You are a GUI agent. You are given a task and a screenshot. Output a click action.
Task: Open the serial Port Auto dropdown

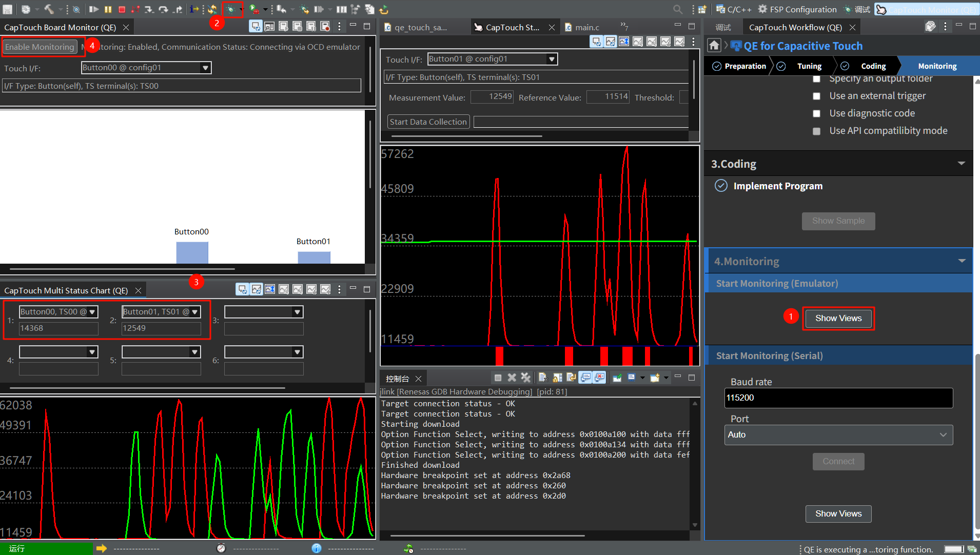pyautogui.click(x=838, y=435)
